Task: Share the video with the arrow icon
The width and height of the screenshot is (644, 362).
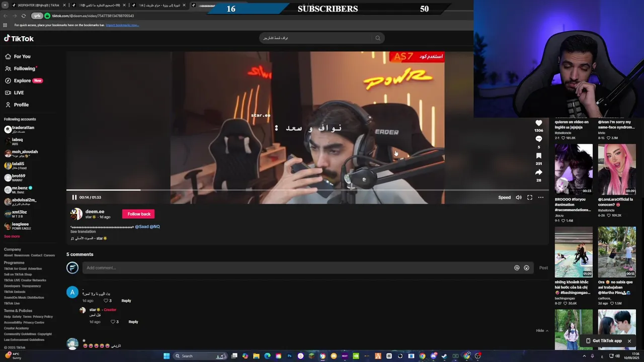Action: click(538, 172)
